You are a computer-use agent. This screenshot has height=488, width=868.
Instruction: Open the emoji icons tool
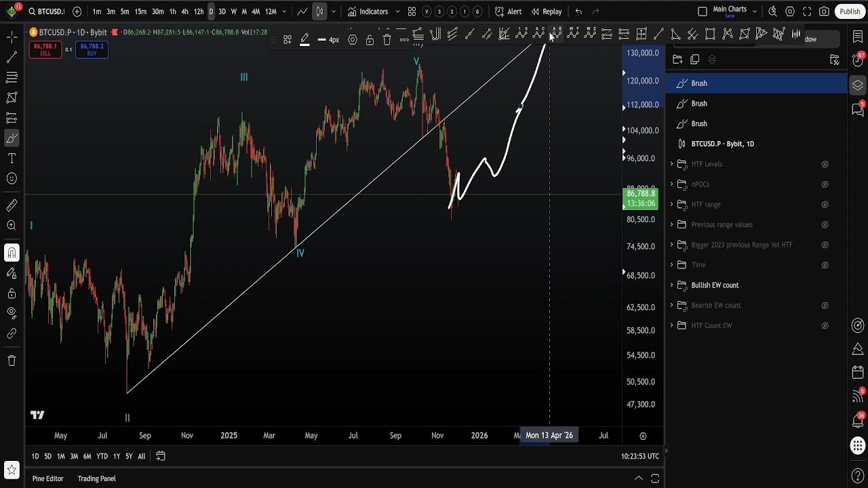click(12, 179)
